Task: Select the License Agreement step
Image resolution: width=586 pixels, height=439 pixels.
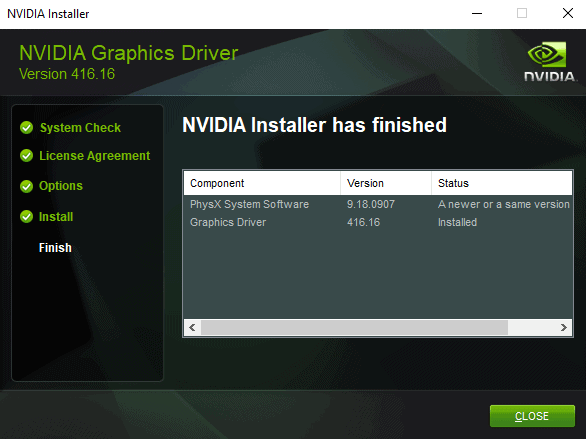Action: 95,156
